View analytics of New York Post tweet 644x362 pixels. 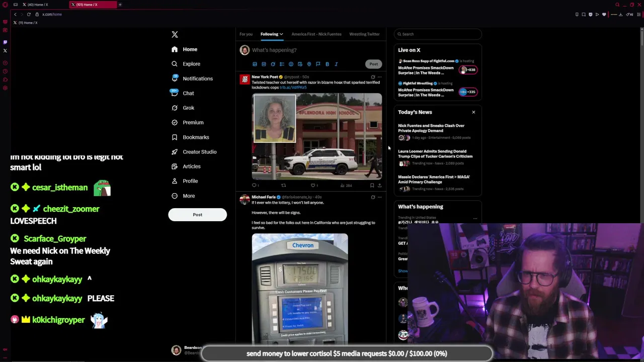(x=346, y=186)
